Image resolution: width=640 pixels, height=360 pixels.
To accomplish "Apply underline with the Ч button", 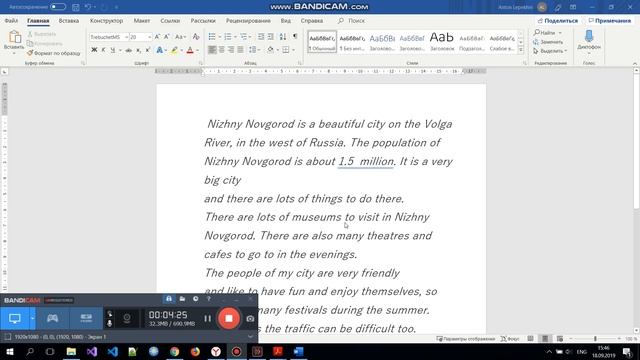I will click(x=113, y=50).
